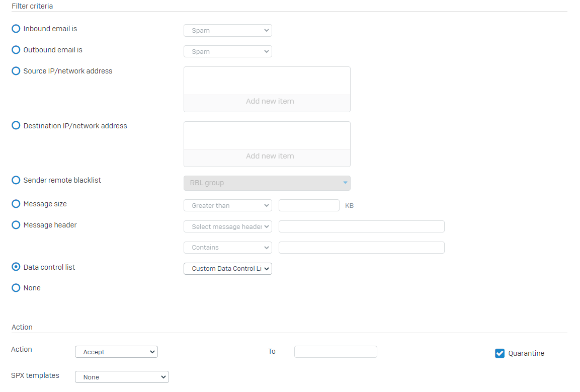Select the None filter criteria option
The width and height of the screenshot is (580, 392).
tap(16, 288)
